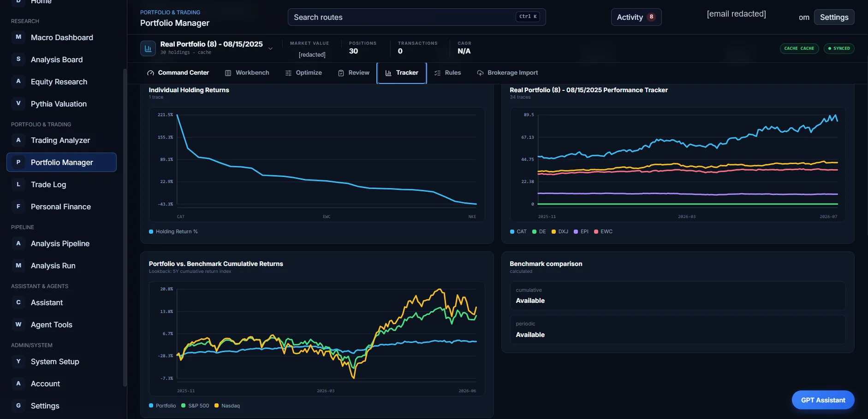
Task: Click the Settings button in header
Action: (x=834, y=17)
